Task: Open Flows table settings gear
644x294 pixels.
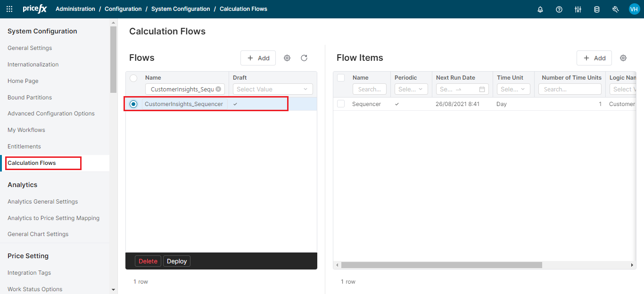Action: tap(287, 58)
